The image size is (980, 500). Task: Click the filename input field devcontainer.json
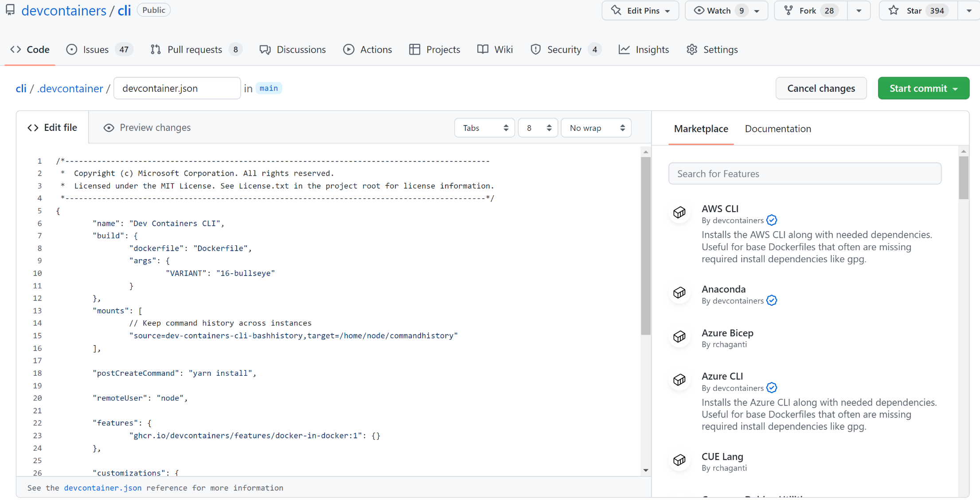(x=177, y=88)
